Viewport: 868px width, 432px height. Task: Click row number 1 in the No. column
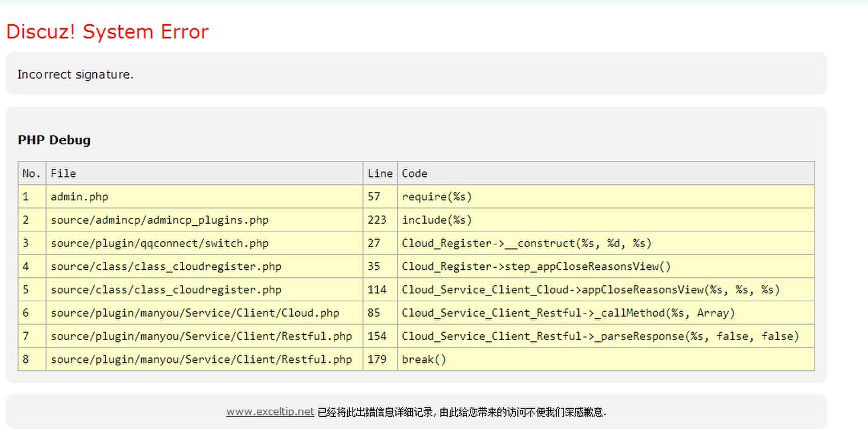click(32, 196)
